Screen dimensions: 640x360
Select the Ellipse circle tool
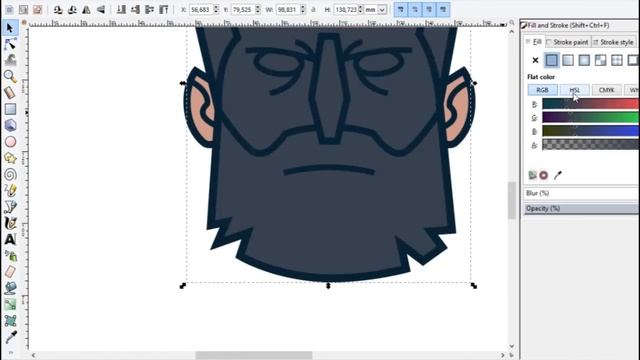point(10,142)
